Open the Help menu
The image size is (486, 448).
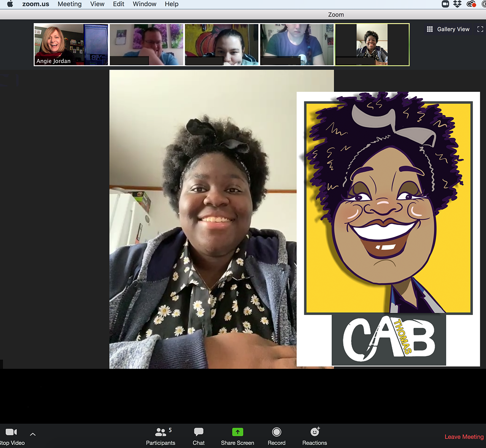tap(171, 4)
